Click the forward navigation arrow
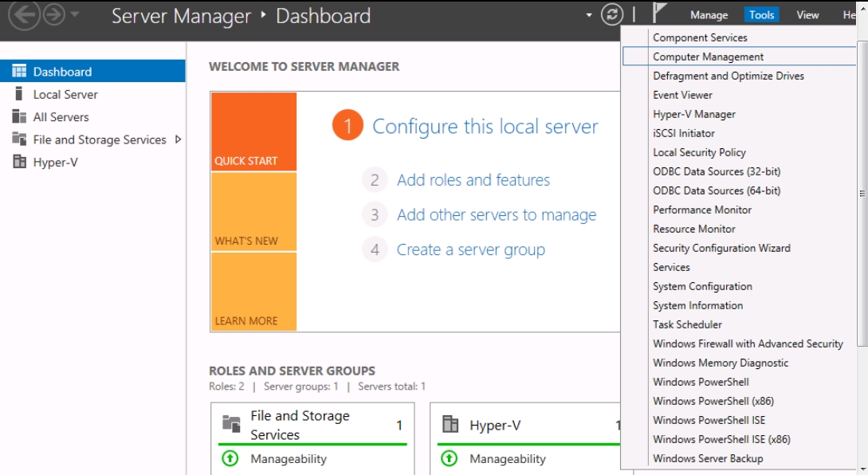Screen dimensions: 868x475 tap(54, 15)
